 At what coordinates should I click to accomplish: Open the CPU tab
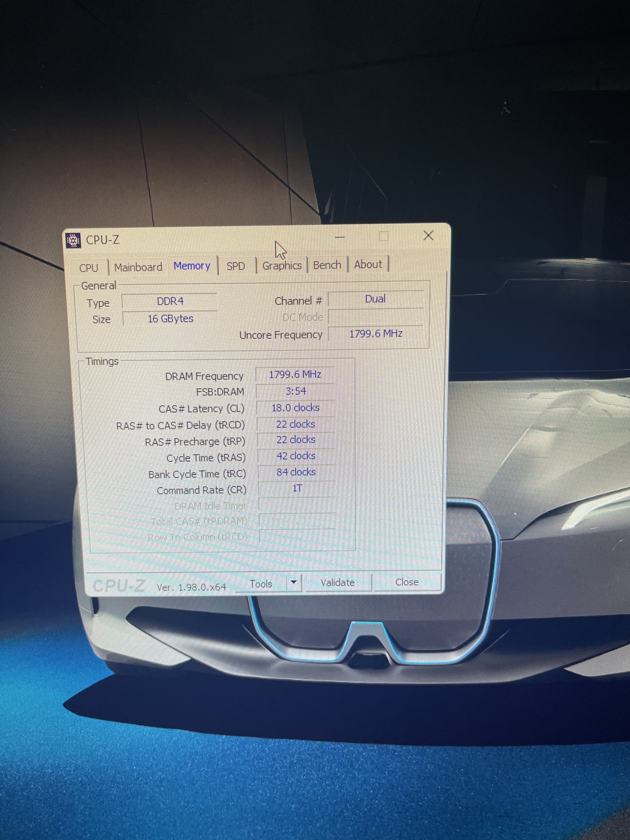tap(89, 268)
